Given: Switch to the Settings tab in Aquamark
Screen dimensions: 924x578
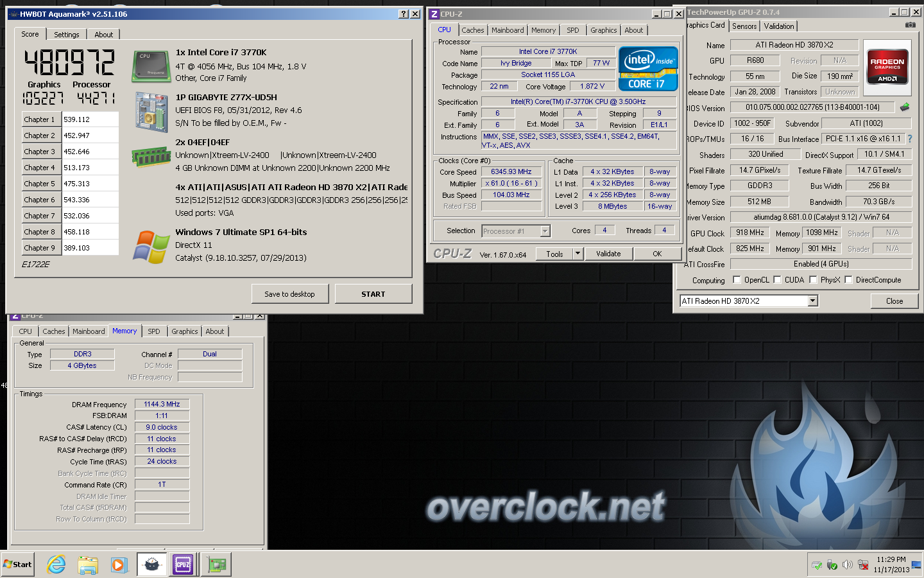Looking at the screenshot, I should coord(67,35).
